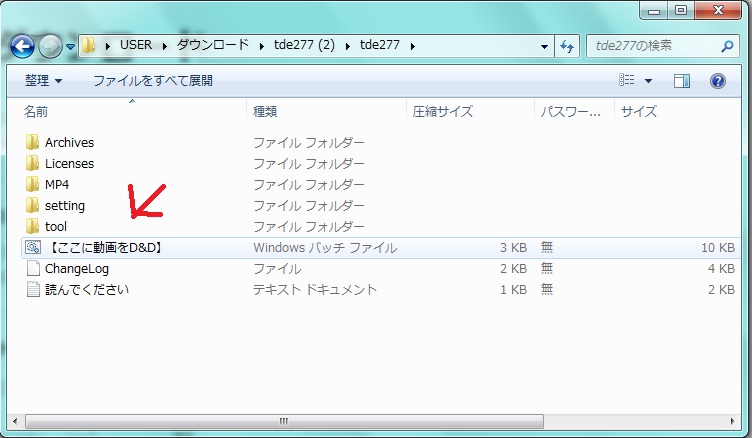Click the refresh button beside address bar
The width and height of the screenshot is (752, 438).
[567, 47]
